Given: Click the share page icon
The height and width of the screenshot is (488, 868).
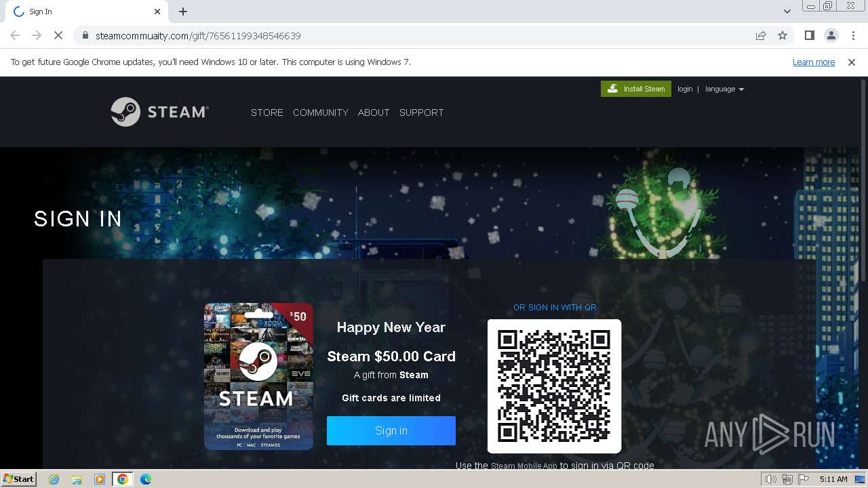Looking at the screenshot, I should click(x=761, y=35).
